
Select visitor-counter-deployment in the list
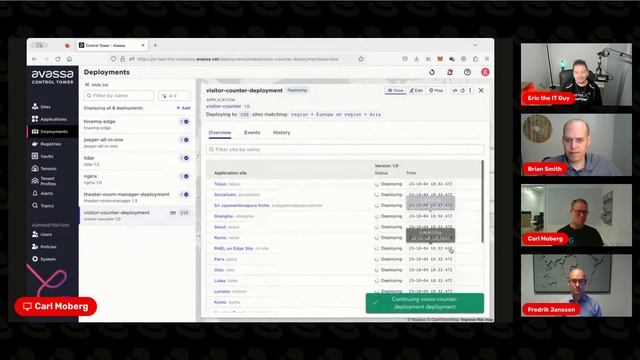(x=137, y=216)
